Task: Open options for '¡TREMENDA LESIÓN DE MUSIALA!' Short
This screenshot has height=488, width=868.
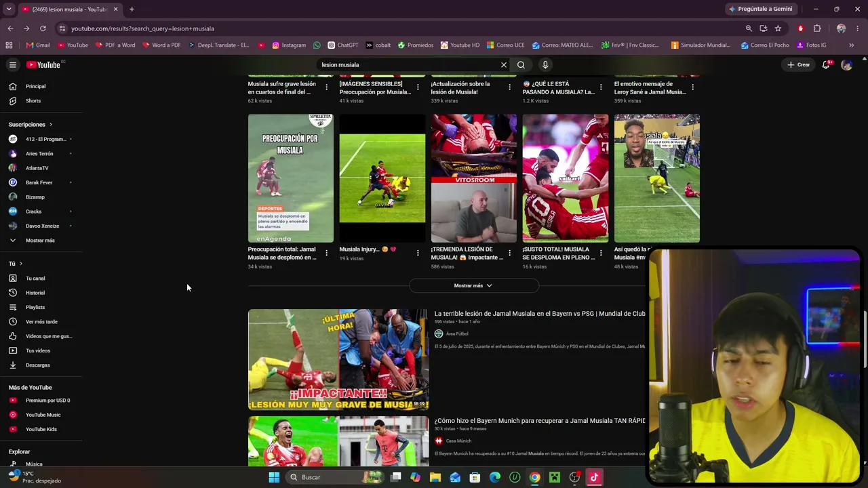Action: [x=509, y=253]
